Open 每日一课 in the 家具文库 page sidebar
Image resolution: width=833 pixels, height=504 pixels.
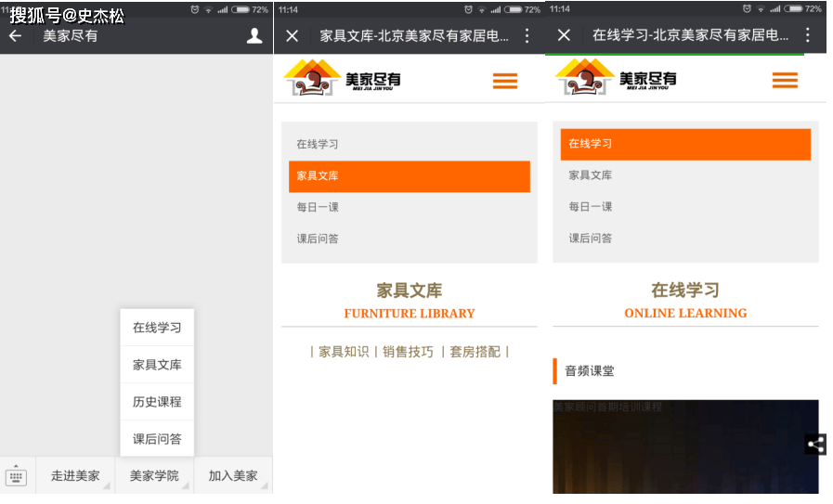318,207
